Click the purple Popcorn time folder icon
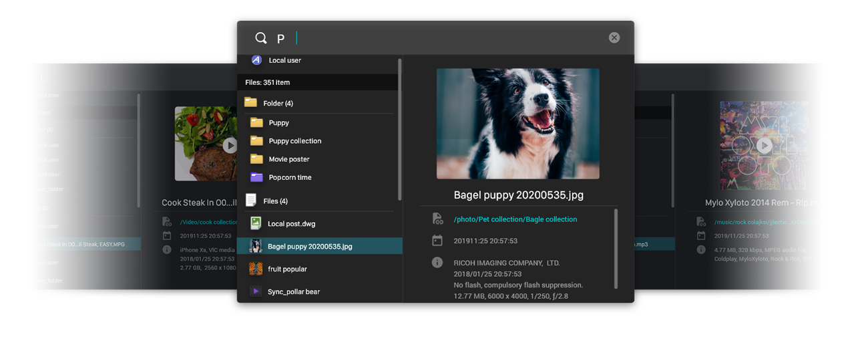 coord(256,177)
